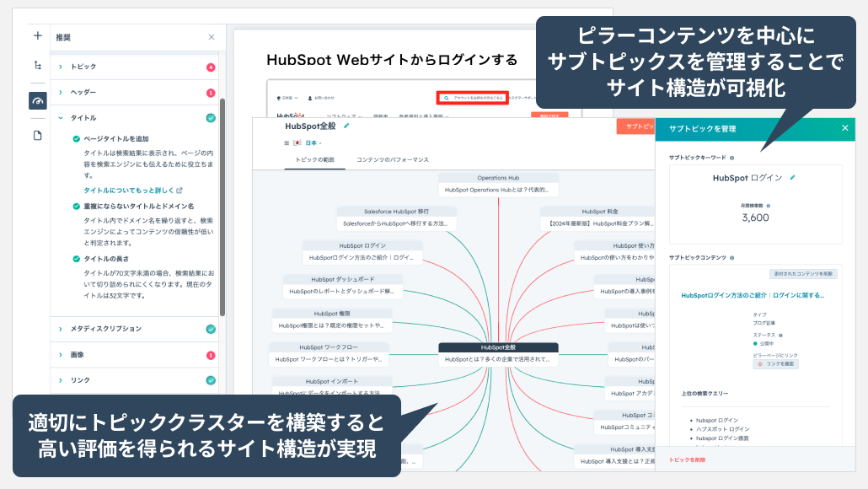Click info icon beside サブトピックコンテンツ
This screenshot has height=489, width=868.
pyautogui.click(x=731, y=257)
